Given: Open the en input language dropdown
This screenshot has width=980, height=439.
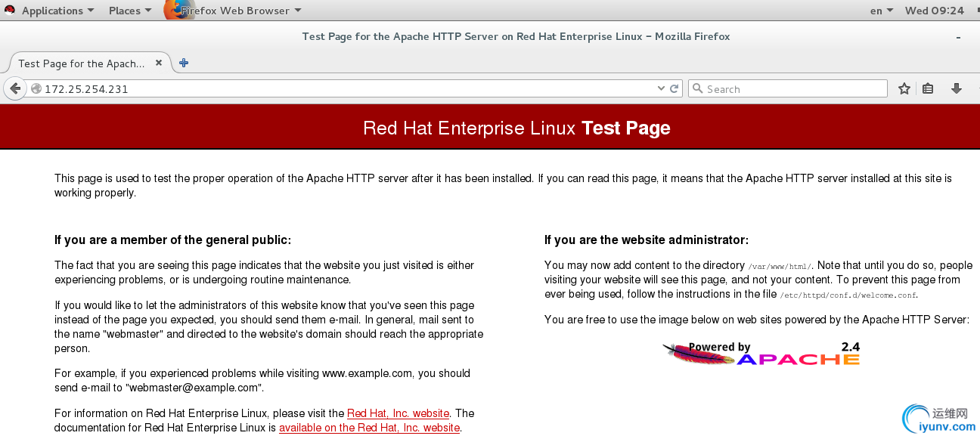Looking at the screenshot, I should coord(882,11).
